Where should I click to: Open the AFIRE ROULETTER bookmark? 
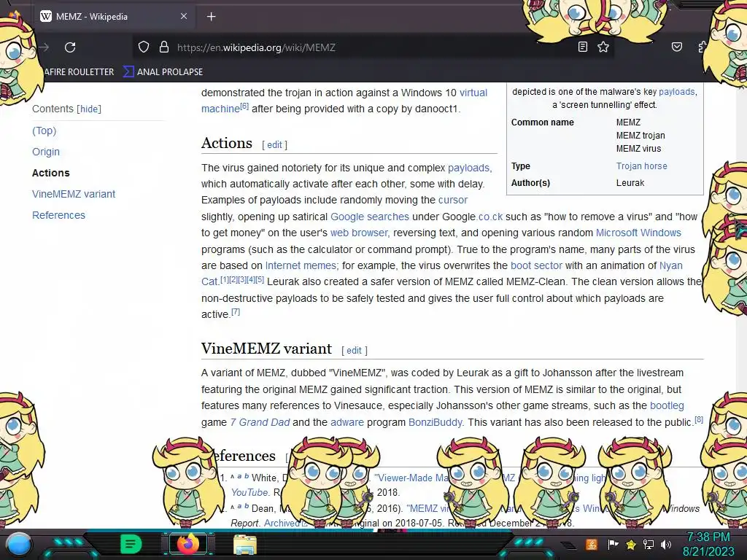79,72
